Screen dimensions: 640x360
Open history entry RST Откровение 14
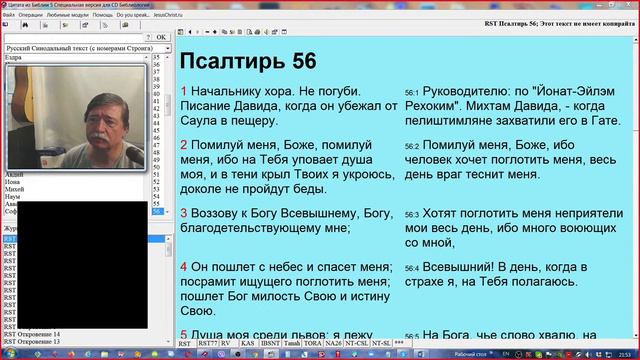(x=32, y=334)
